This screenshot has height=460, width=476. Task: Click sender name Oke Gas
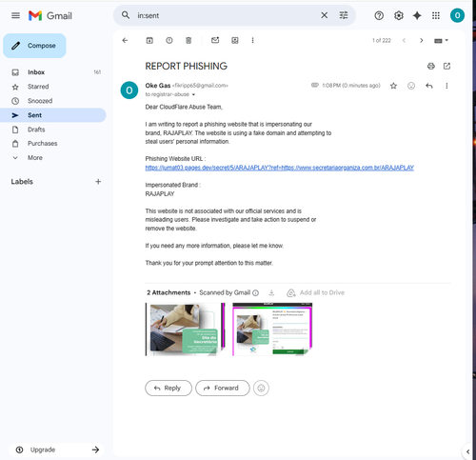pos(158,86)
